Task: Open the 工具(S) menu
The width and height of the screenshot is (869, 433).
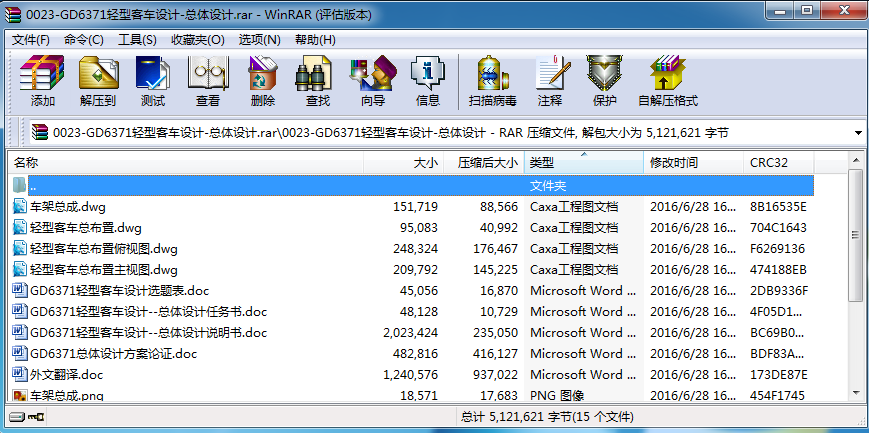Action: coord(137,40)
